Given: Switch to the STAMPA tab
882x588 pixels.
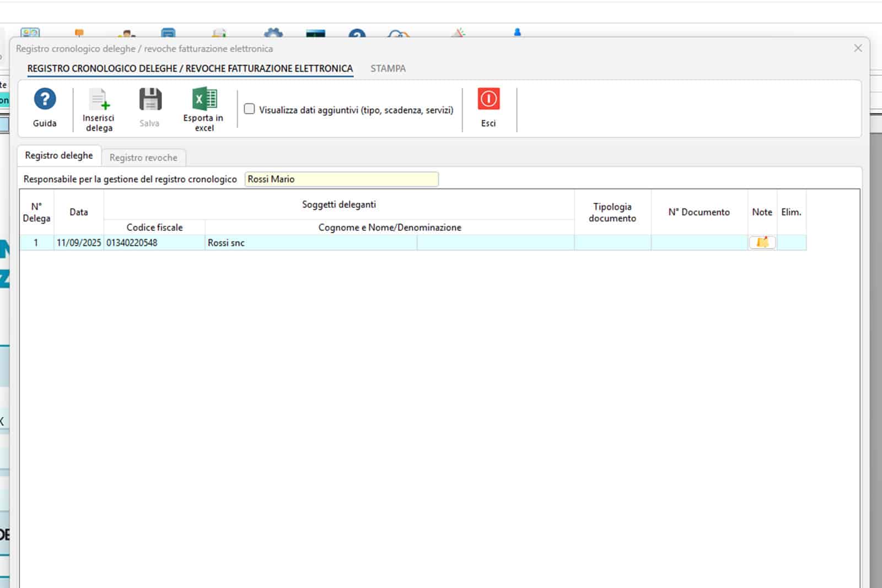Looking at the screenshot, I should (388, 68).
